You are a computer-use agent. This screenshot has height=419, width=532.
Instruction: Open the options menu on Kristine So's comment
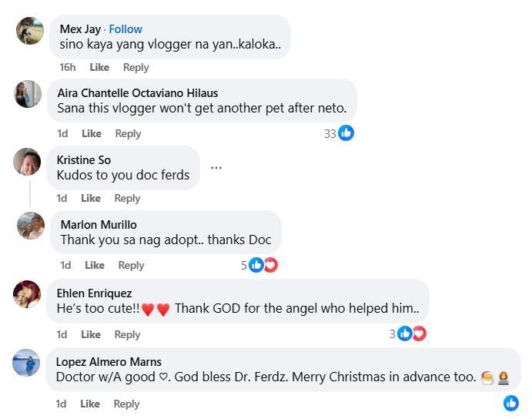click(216, 168)
